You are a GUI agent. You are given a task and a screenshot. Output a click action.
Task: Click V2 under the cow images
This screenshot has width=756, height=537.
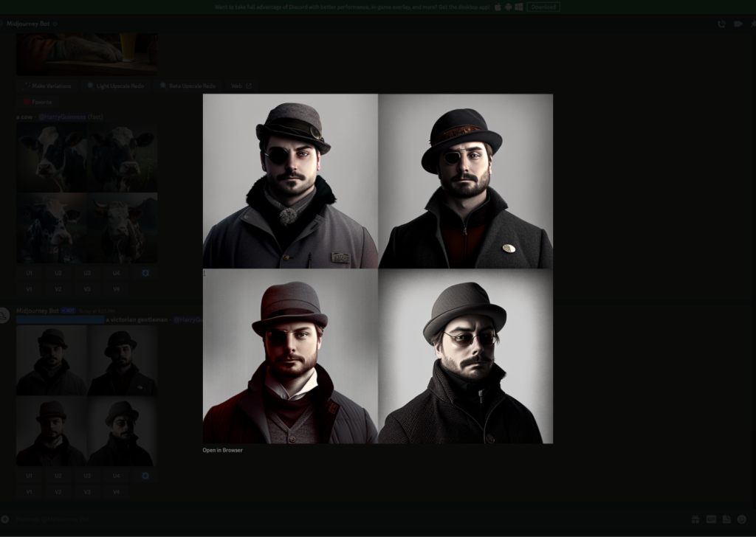click(58, 289)
